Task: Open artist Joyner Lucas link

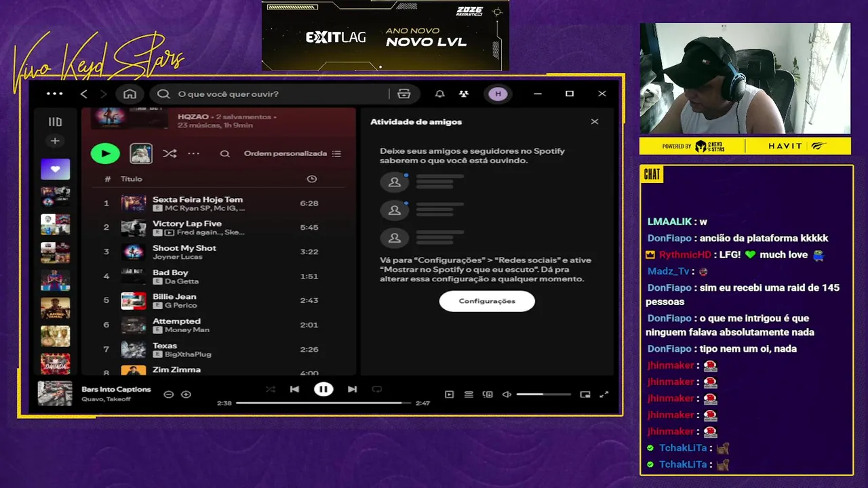Action: pyautogui.click(x=178, y=257)
